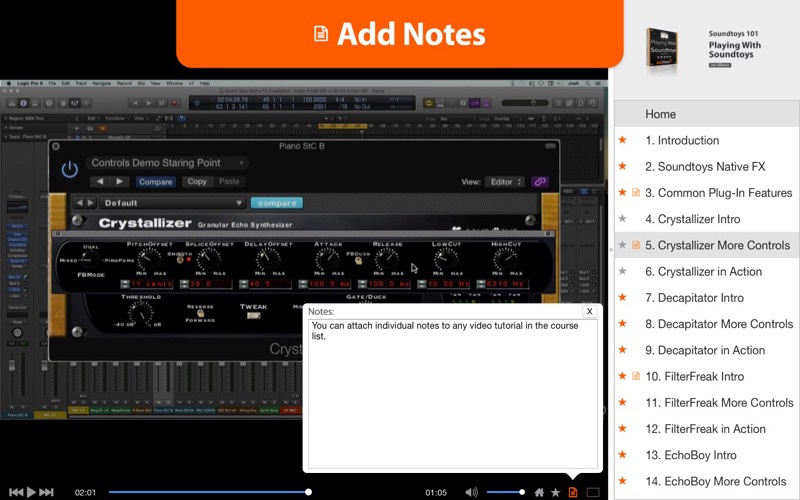Click the Logic transport play button
Screen dimensions: 800x500
(x=148, y=103)
